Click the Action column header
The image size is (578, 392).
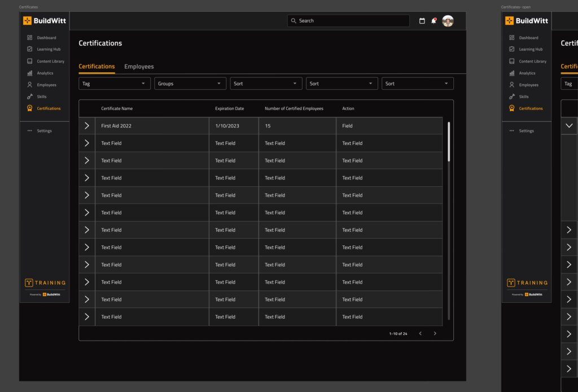point(348,108)
